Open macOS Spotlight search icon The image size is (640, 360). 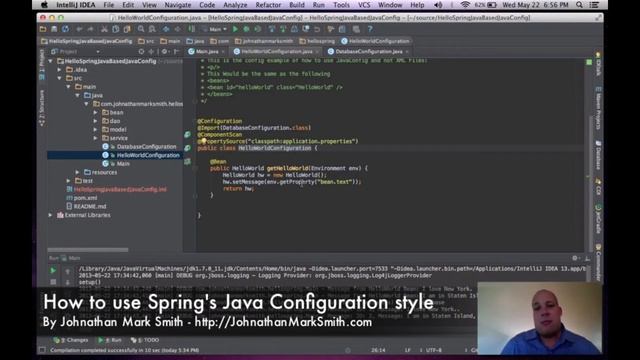579,5
